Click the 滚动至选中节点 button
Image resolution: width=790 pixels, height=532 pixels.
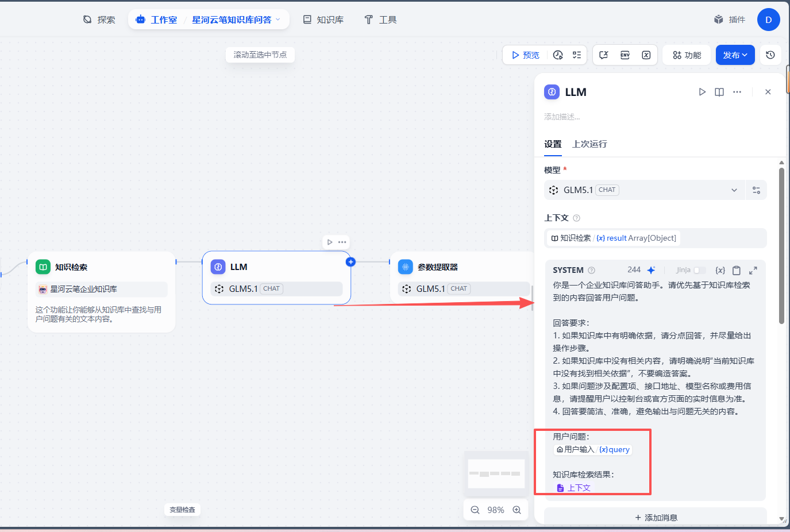click(x=260, y=55)
